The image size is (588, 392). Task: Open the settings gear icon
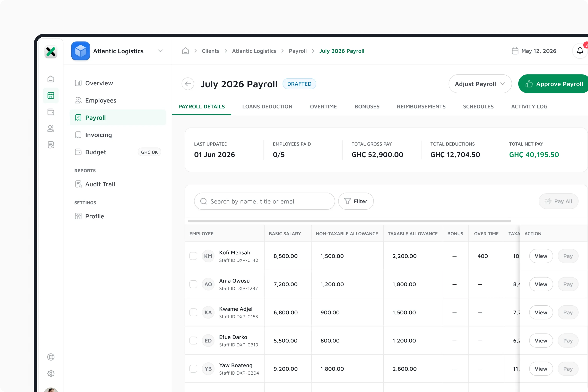point(51,373)
